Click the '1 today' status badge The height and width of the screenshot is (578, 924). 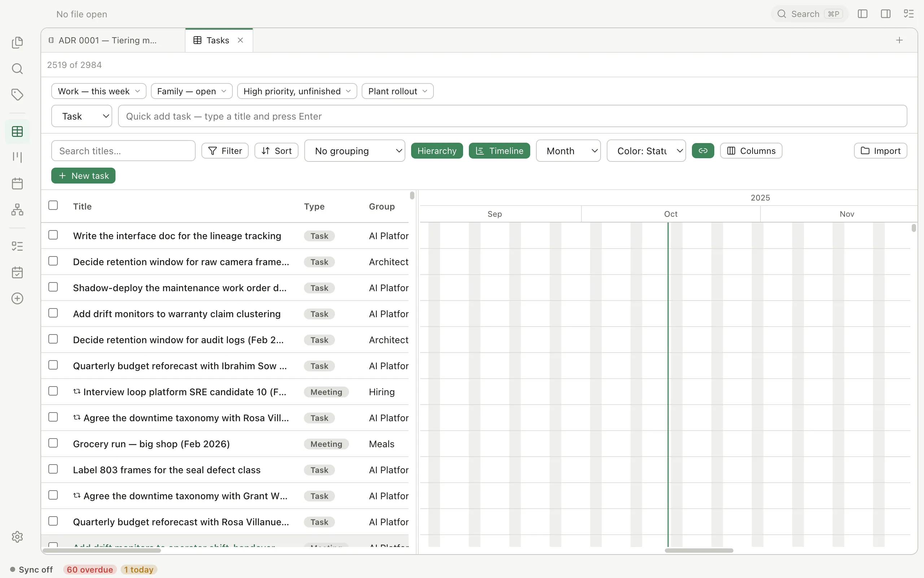pyautogui.click(x=139, y=570)
